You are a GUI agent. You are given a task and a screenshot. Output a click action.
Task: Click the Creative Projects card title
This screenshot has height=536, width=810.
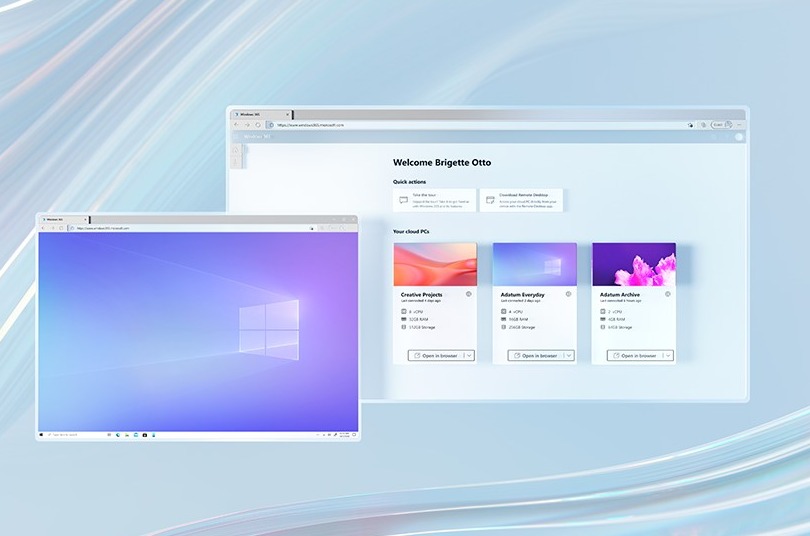click(422, 294)
